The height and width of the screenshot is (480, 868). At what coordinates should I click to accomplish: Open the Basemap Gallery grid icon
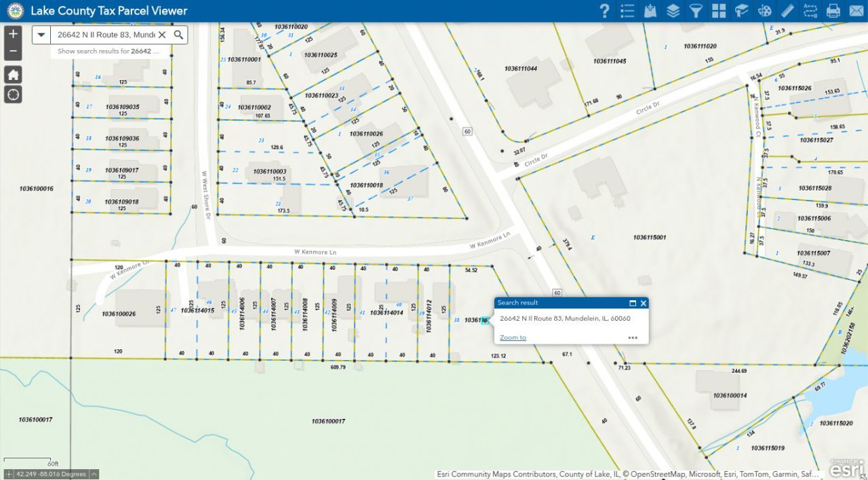pos(719,11)
